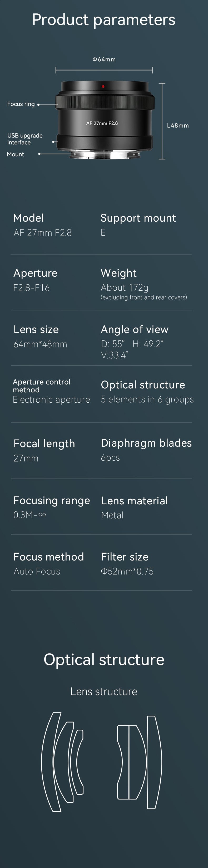
Task: Click 5 elements in 6 groups text
Action: coord(147,400)
